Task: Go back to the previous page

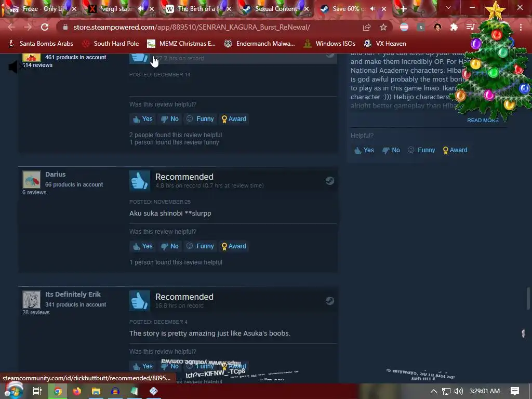Action: pyautogui.click(x=11, y=27)
